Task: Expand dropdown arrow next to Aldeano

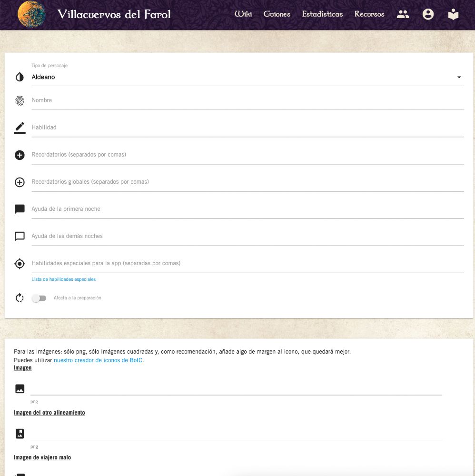Action: point(459,77)
